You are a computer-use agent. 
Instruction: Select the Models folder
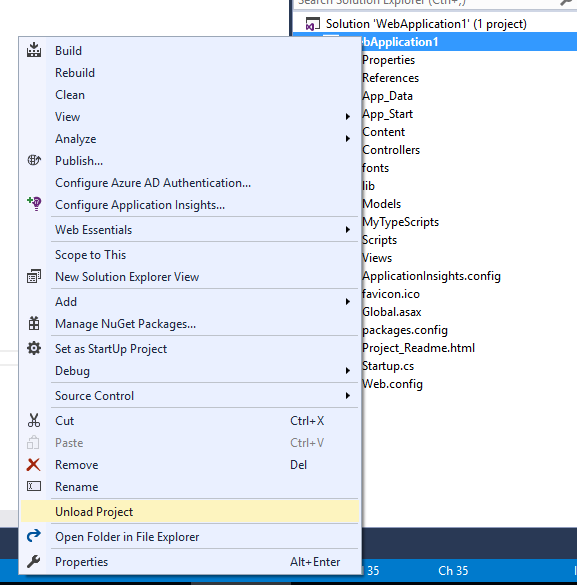[x=381, y=204]
